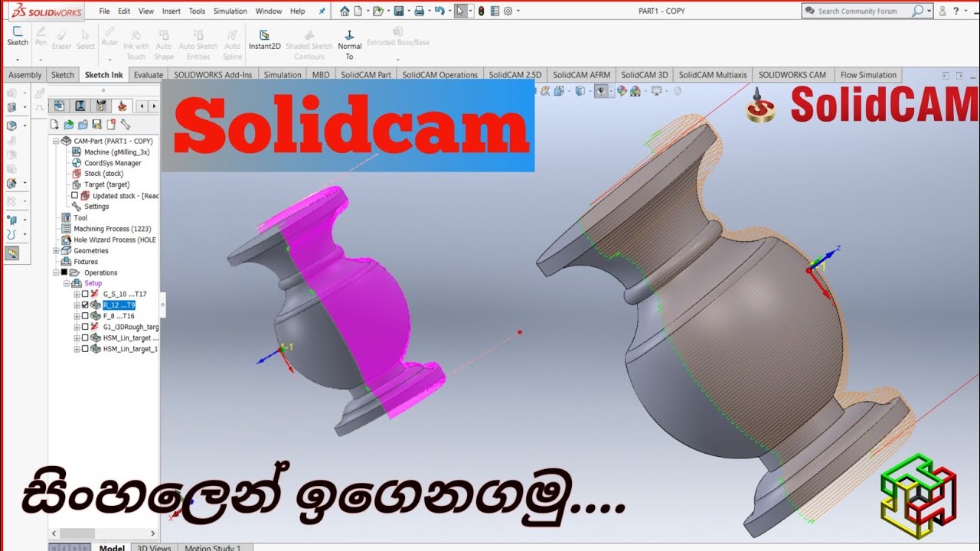Open the Sketch button dropdown arrow
Viewport: 980px width, 551px height.
tap(18, 58)
